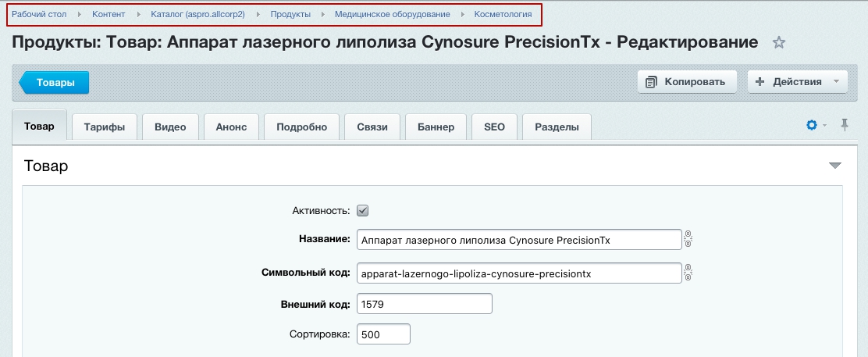Open the Подробно tab
The height and width of the screenshot is (357, 868).
pyautogui.click(x=302, y=127)
